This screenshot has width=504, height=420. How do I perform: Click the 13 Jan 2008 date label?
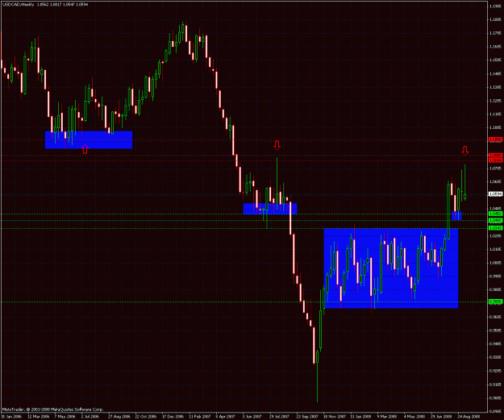[361, 417]
